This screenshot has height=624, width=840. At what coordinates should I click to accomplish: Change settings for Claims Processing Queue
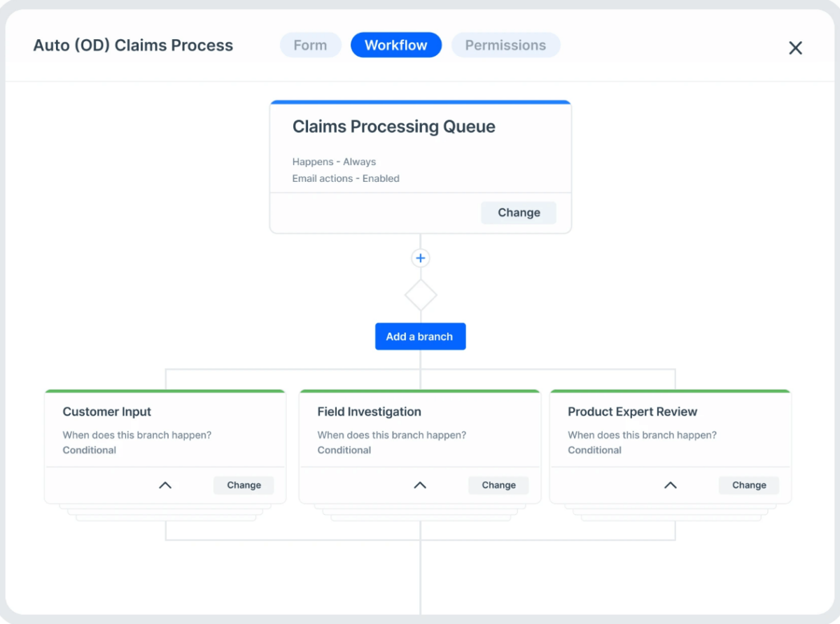(518, 212)
